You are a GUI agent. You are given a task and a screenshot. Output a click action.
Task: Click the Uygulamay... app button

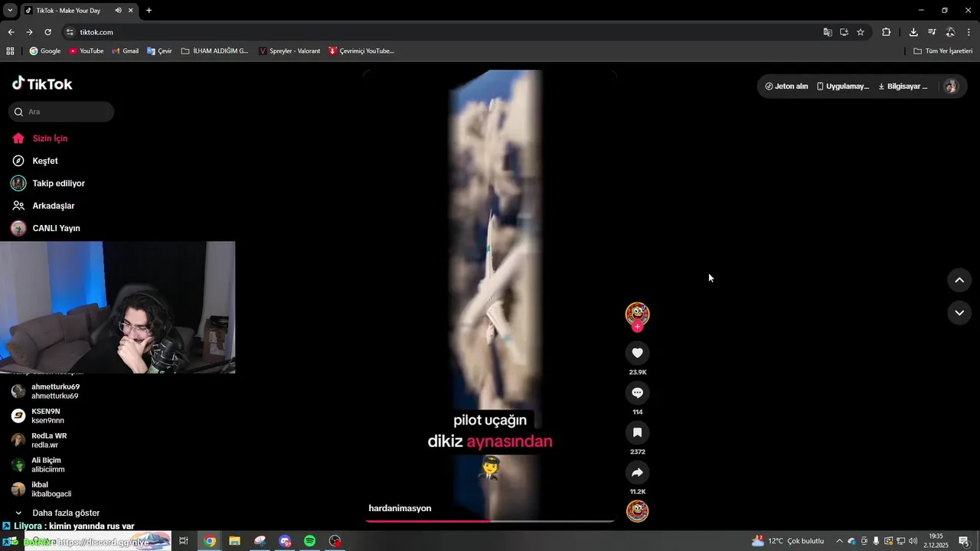click(842, 86)
